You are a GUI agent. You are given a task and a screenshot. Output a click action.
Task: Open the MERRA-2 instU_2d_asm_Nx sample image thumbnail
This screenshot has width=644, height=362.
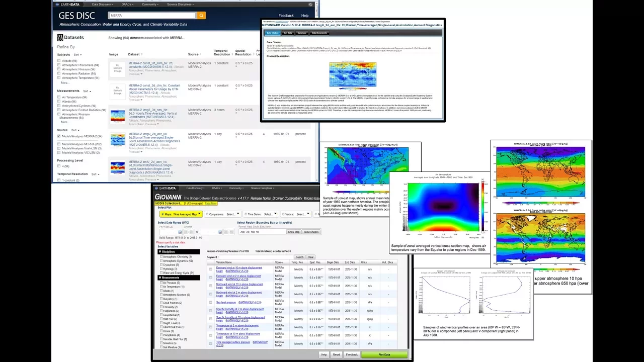click(117, 167)
